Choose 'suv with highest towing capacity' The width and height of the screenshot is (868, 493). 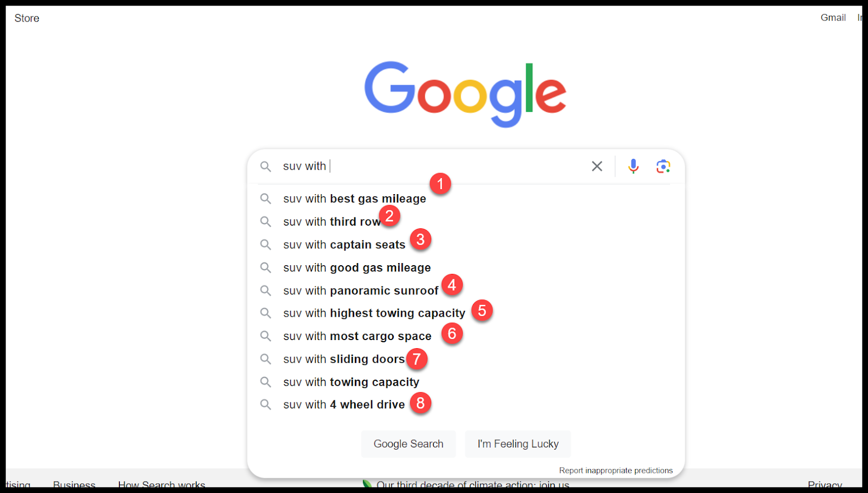pyautogui.click(x=374, y=313)
